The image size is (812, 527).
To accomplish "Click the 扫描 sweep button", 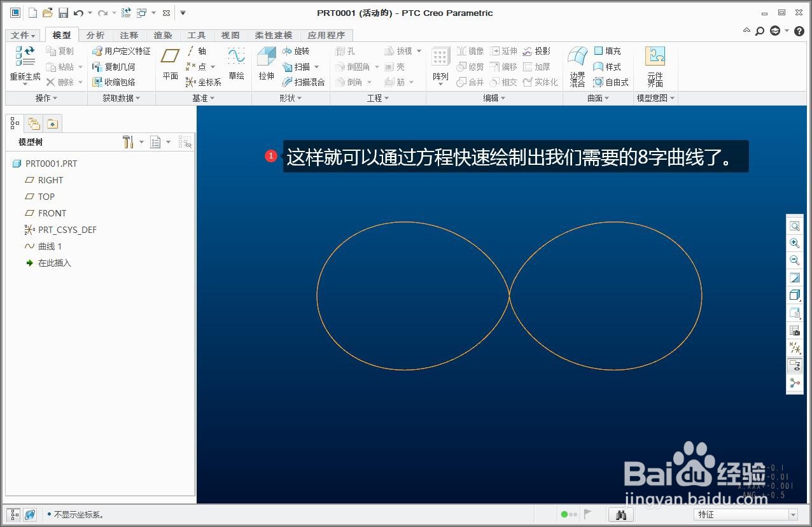I will pyautogui.click(x=297, y=67).
